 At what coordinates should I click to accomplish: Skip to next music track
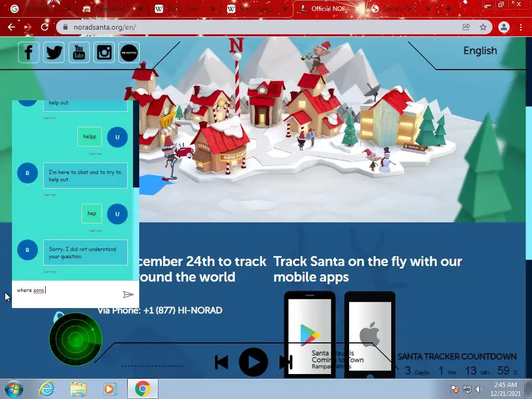click(x=286, y=362)
